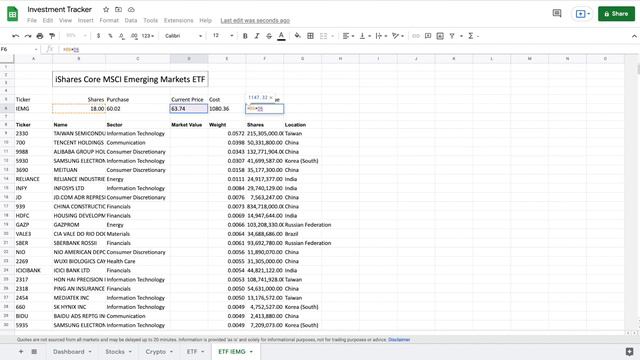Toggle bold formatting
The image size is (640, 360).
pos(245,36)
